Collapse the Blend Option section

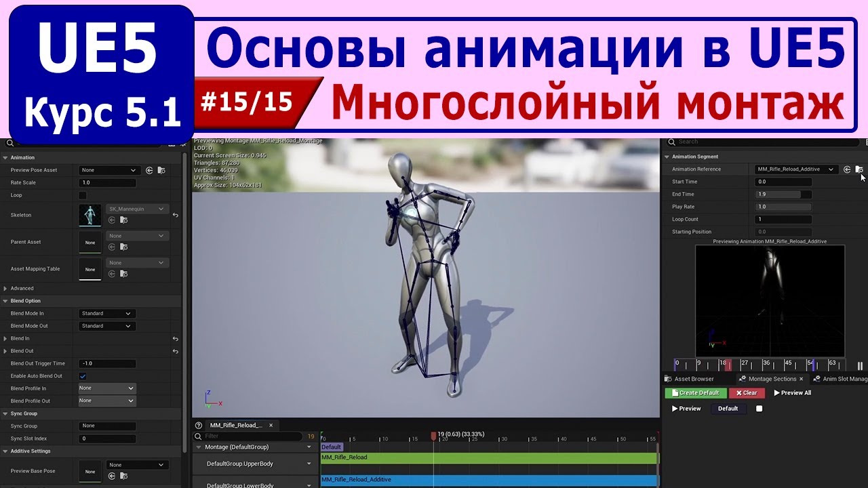click(5, 301)
